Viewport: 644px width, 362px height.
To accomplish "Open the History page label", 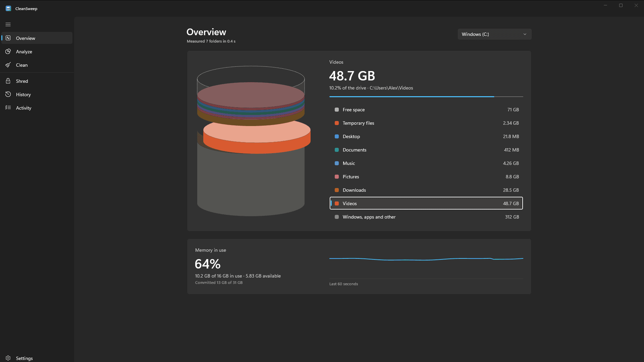I will [23, 95].
